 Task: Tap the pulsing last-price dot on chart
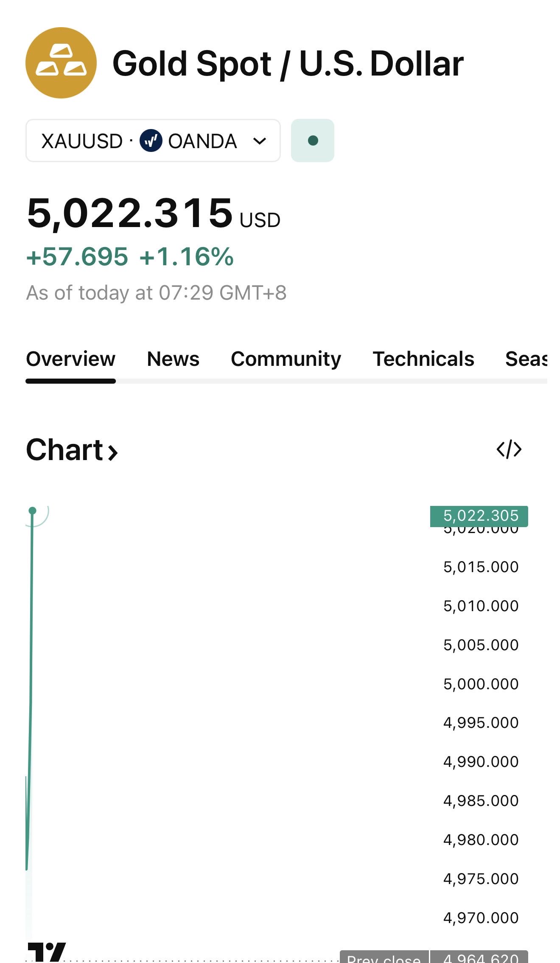[33, 511]
